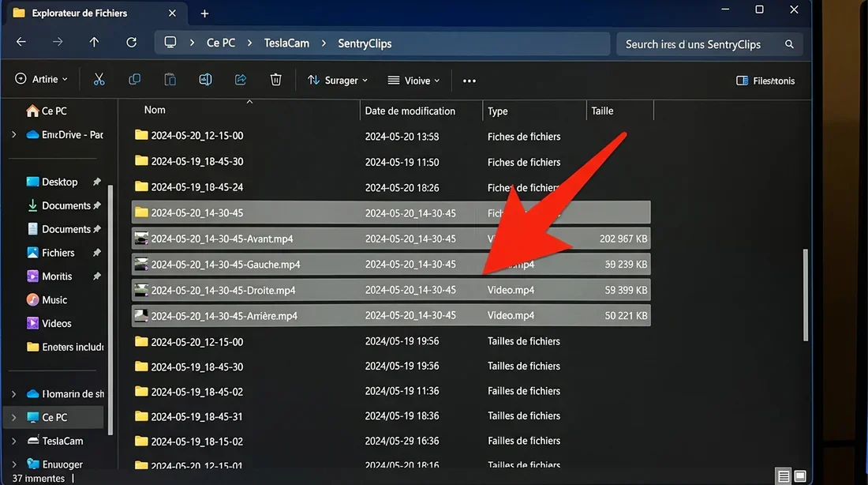
Task: Click the Refresh icon in navigation bar
Action: pos(132,42)
